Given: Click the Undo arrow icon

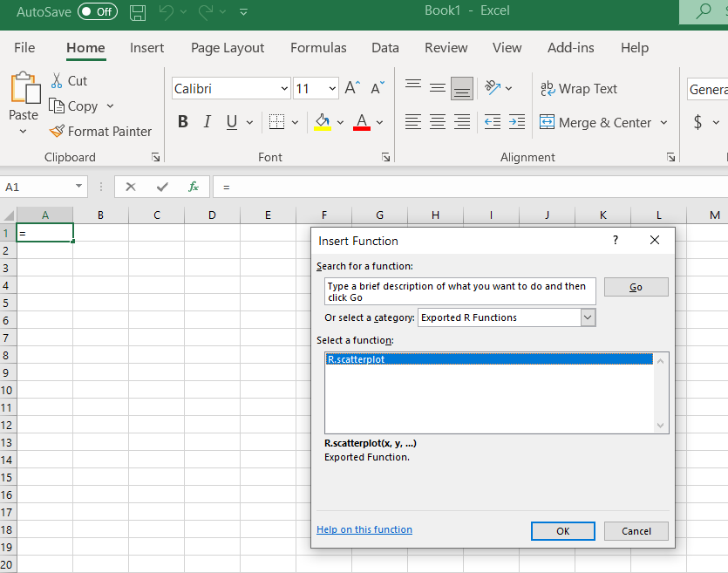Looking at the screenshot, I should [x=167, y=12].
